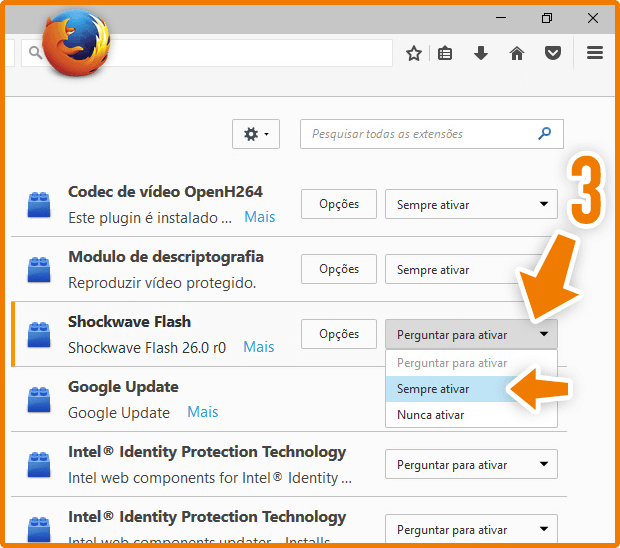Image resolution: width=620 pixels, height=548 pixels.
Task: Select the Codec de vídeo OpenH264 title
Action: [165, 192]
